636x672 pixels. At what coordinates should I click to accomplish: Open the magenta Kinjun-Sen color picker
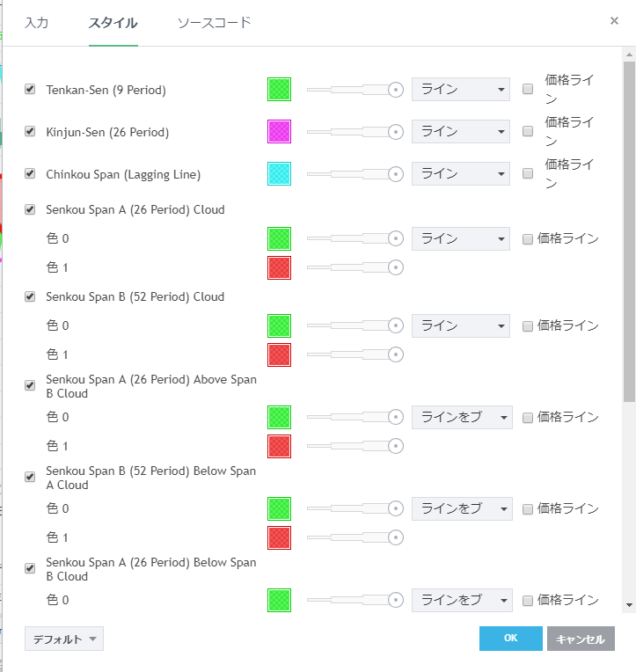[279, 132]
